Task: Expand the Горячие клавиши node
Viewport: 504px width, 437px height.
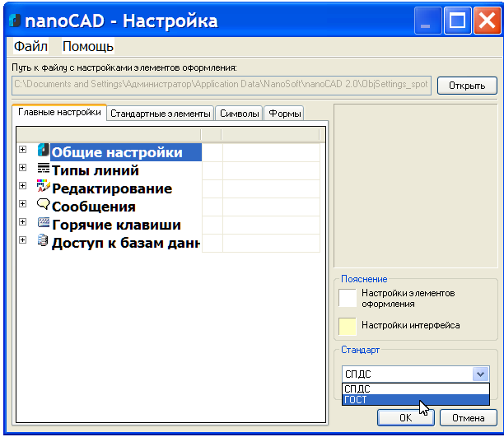Action: point(22,221)
